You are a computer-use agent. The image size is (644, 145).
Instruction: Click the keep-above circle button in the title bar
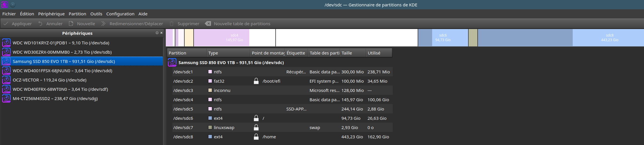tap(13, 5)
